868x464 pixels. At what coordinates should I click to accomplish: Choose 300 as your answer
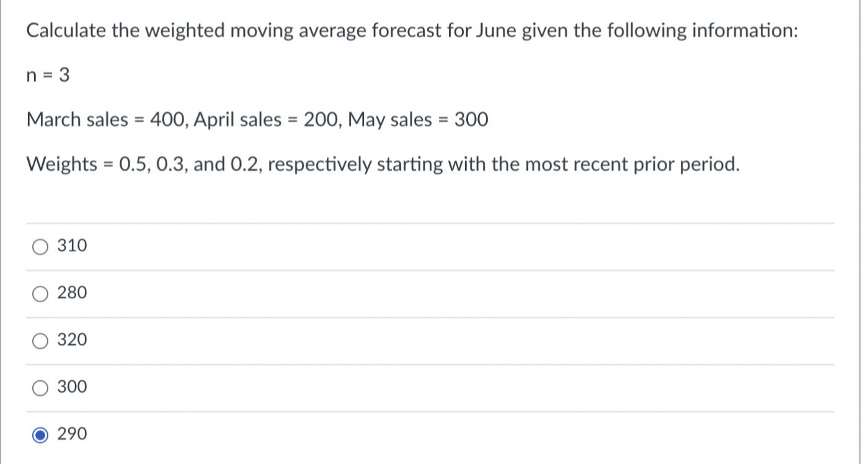tap(73, 387)
